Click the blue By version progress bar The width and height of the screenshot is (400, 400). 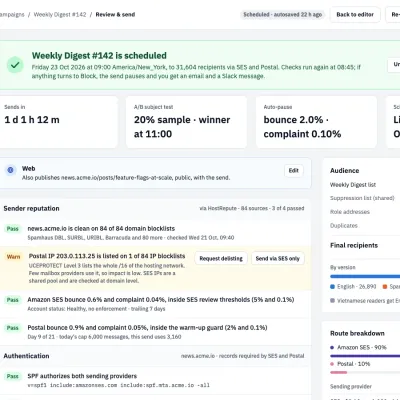coord(365,276)
